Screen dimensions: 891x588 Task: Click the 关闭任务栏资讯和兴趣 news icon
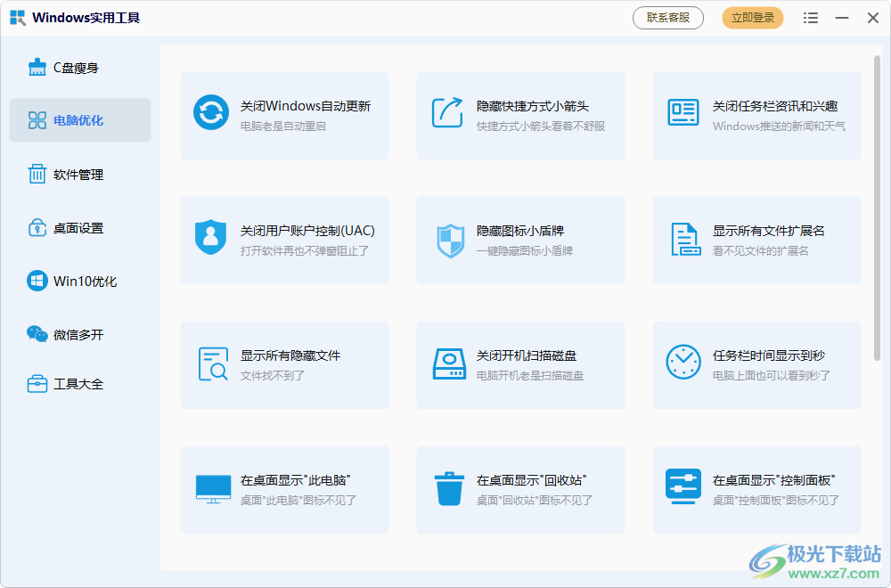pyautogui.click(x=683, y=113)
